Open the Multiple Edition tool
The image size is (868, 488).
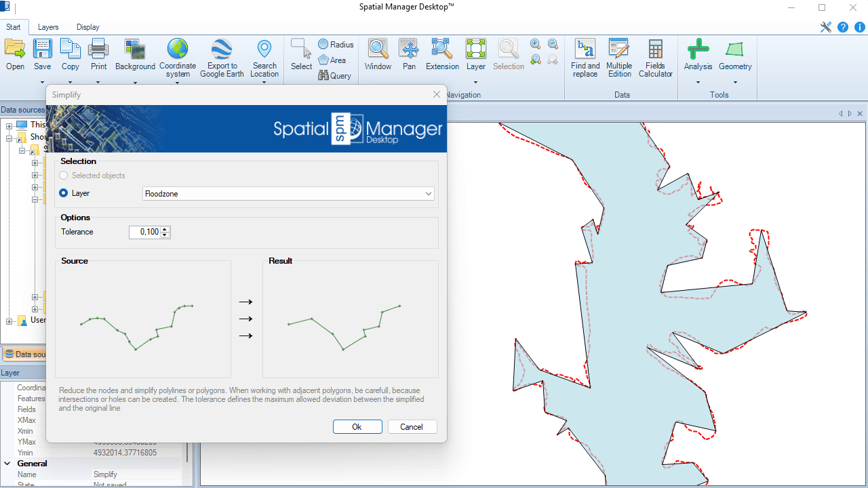coord(618,49)
